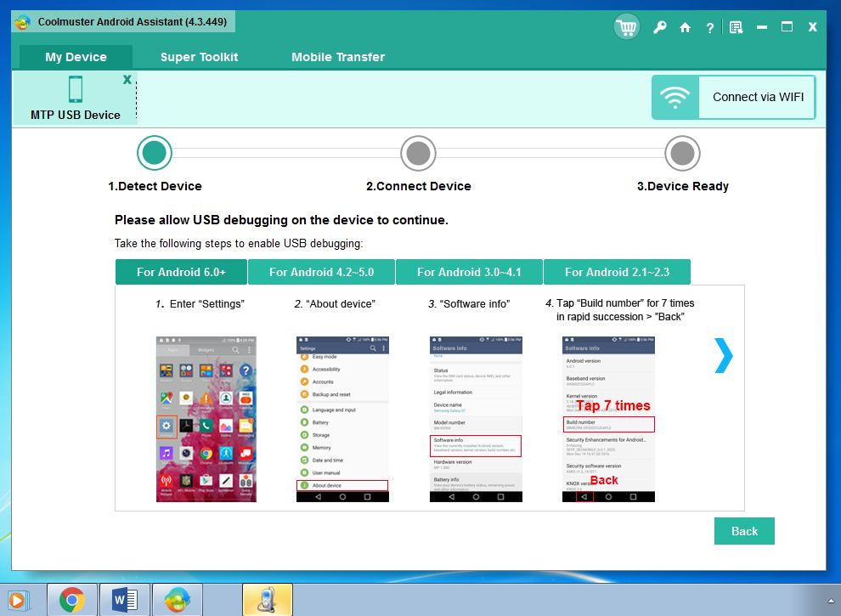Screen dimensions: 841x616
Task: Click the "3.Device Ready" label
Action: [x=683, y=186]
